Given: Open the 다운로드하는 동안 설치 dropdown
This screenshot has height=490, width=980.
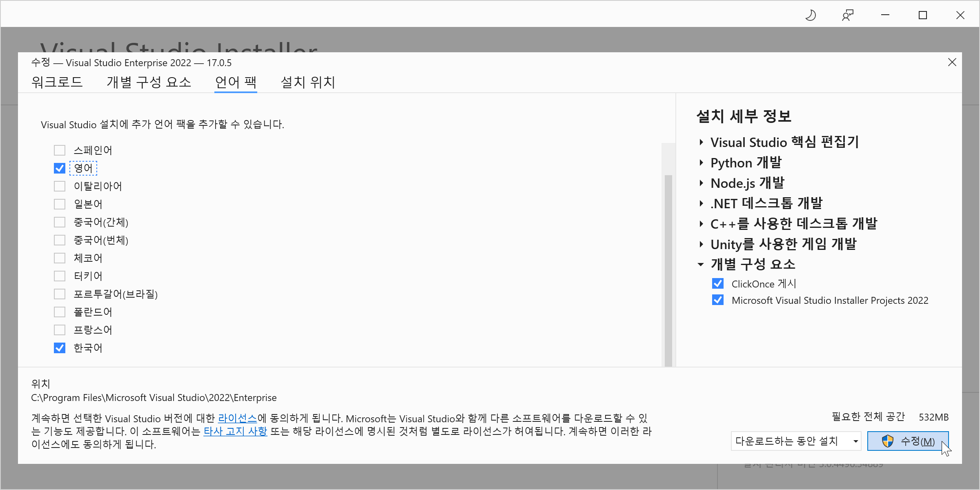Looking at the screenshot, I should (795, 441).
